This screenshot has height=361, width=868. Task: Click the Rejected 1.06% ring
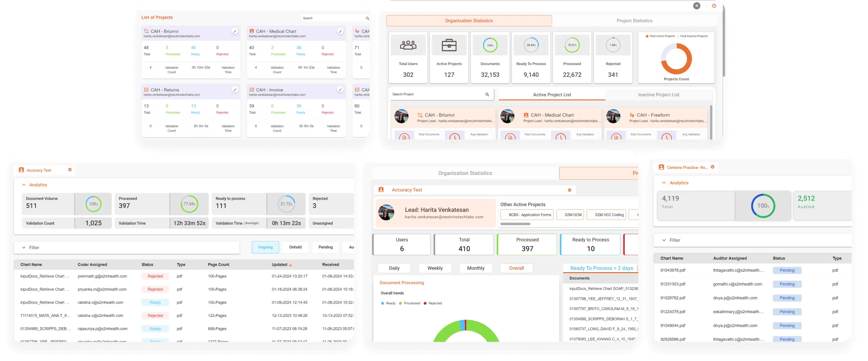click(613, 45)
